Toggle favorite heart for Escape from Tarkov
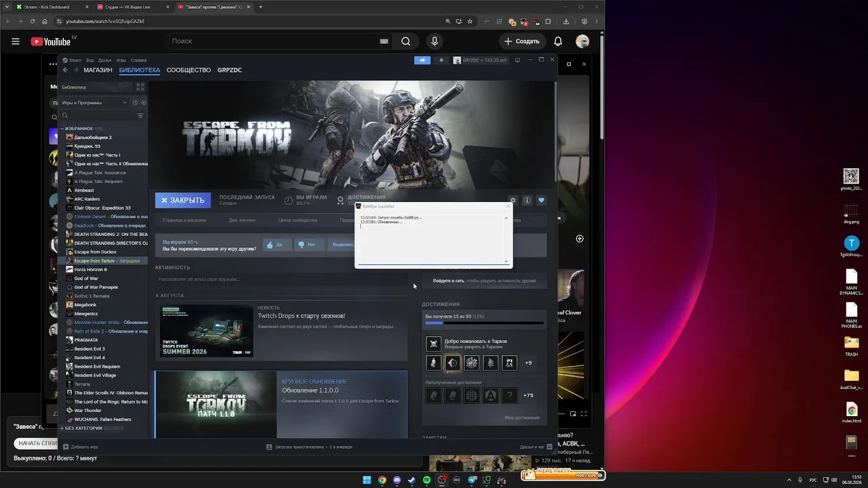Image resolution: width=868 pixels, height=488 pixels. [x=541, y=201]
